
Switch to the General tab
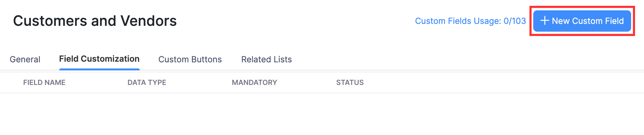coord(25,59)
